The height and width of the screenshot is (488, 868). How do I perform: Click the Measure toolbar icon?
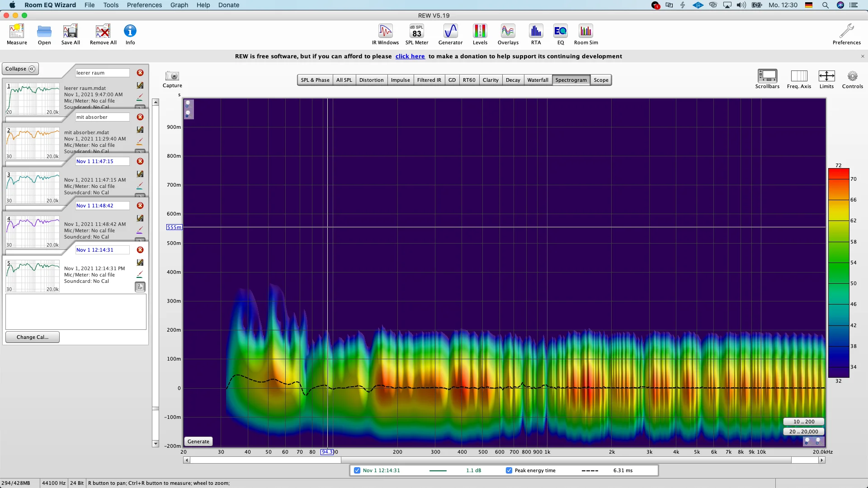point(17,34)
